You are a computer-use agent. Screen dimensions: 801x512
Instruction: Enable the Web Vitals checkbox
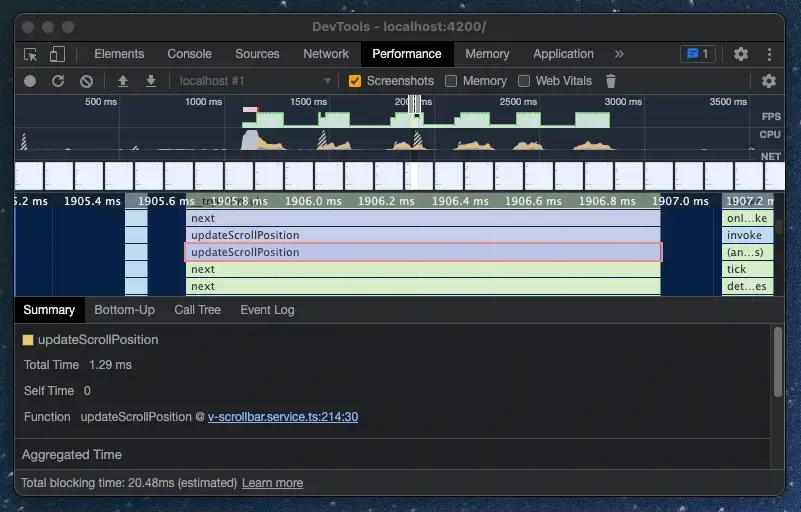(x=524, y=81)
